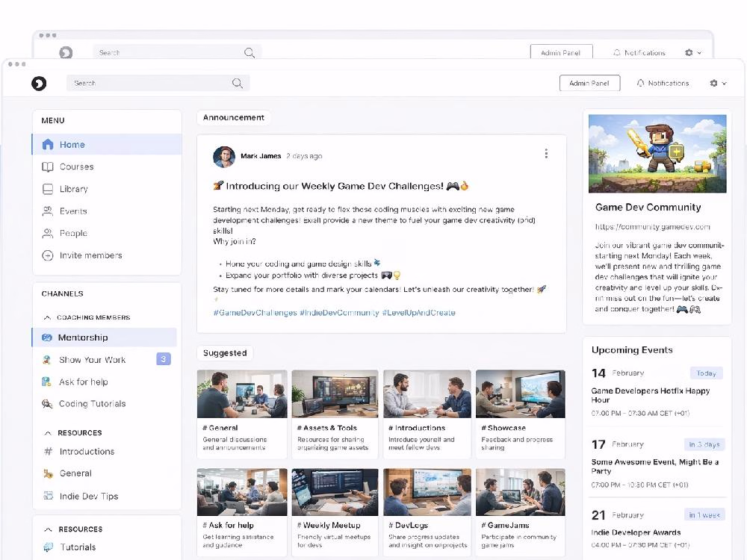The width and height of the screenshot is (747, 560).
Task: Click the search magnifier icon in front window
Action: coord(238,84)
